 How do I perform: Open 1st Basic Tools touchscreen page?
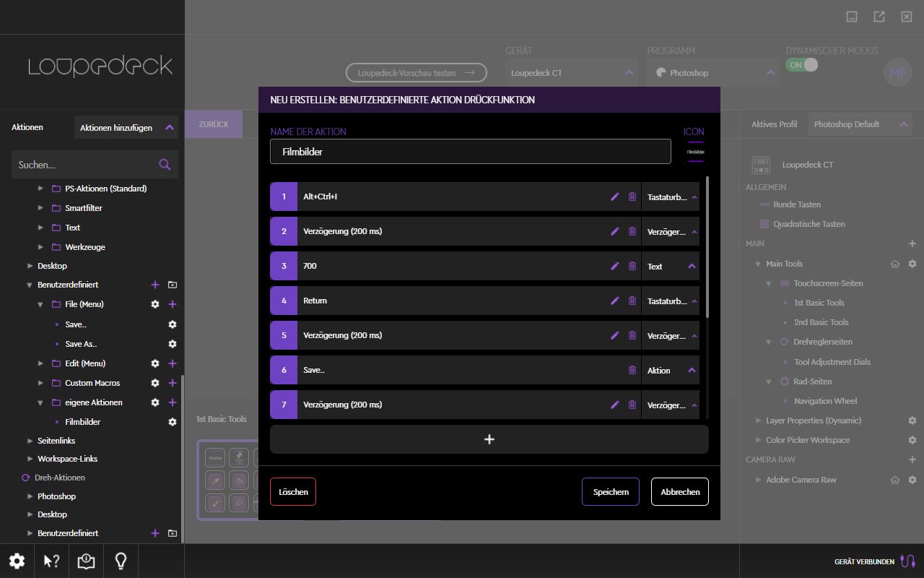(819, 303)
